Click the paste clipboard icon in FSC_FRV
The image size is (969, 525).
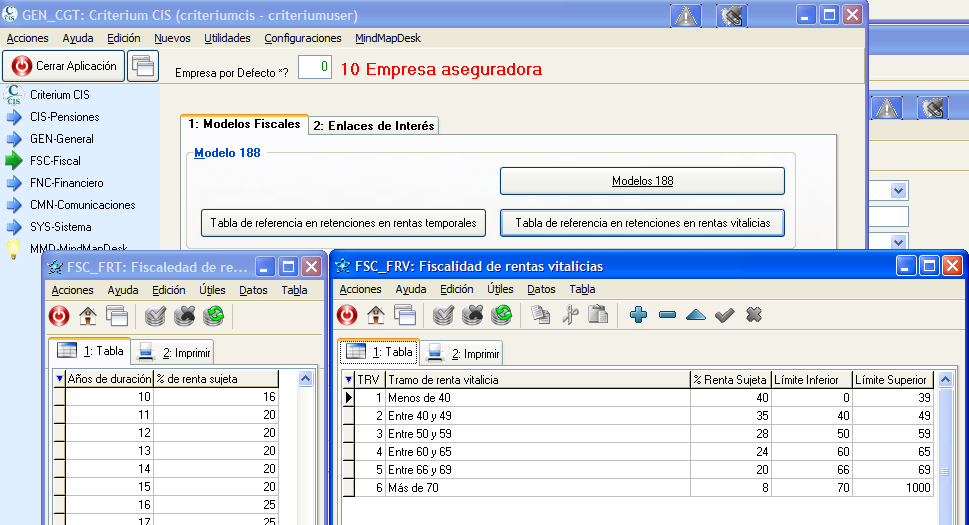598,315
